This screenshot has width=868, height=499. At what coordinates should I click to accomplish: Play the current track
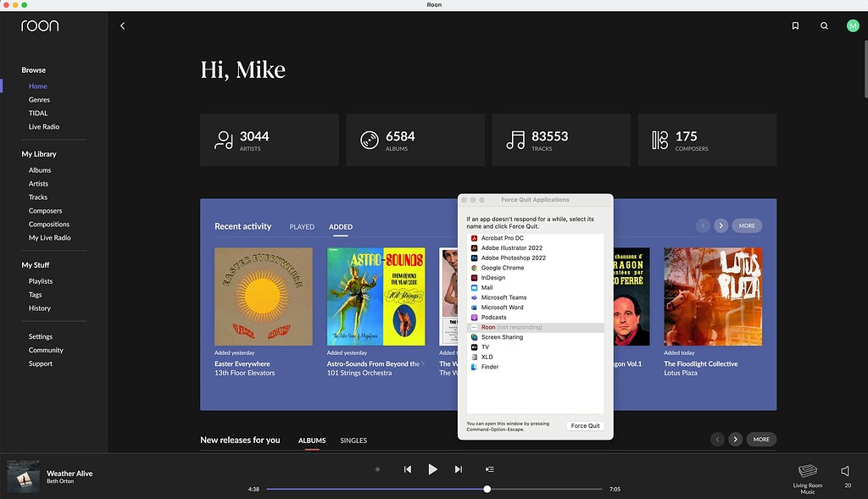click(x=433, y=469)
